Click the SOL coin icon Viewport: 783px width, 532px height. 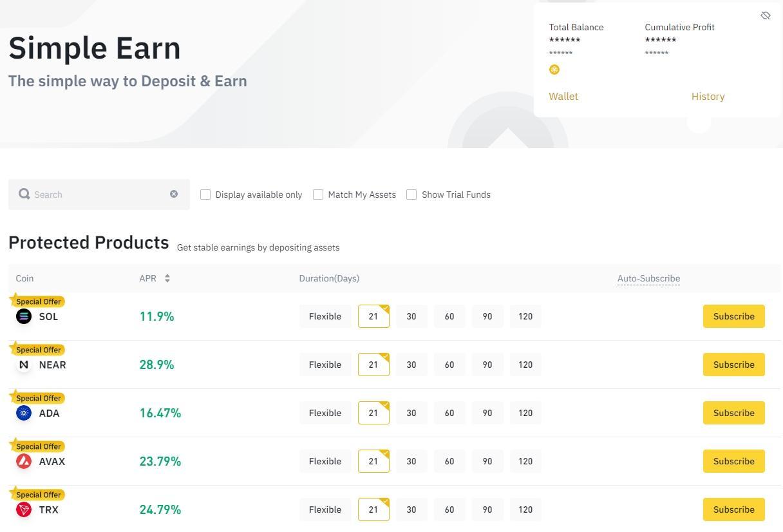pos(24,316)
